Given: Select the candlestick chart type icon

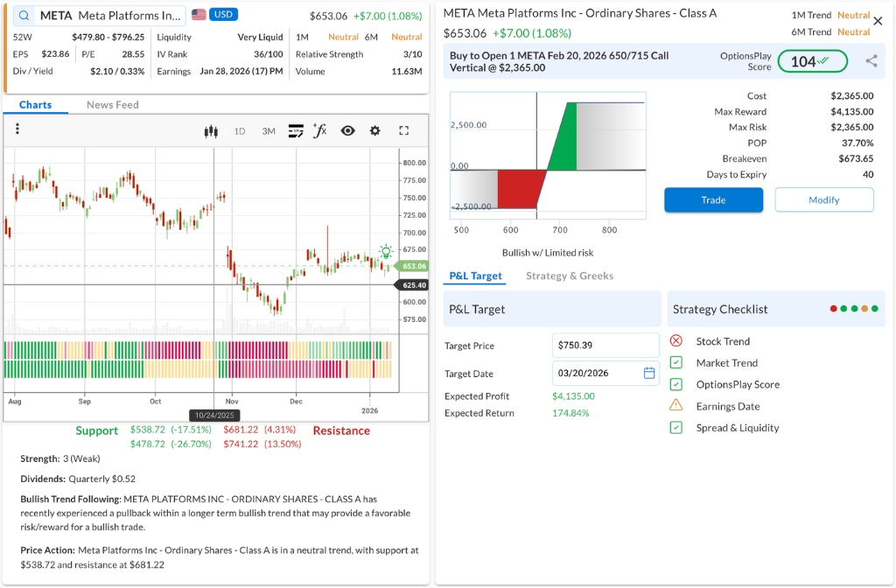Looking at the screenshot, I should click(x=210, y=131).
